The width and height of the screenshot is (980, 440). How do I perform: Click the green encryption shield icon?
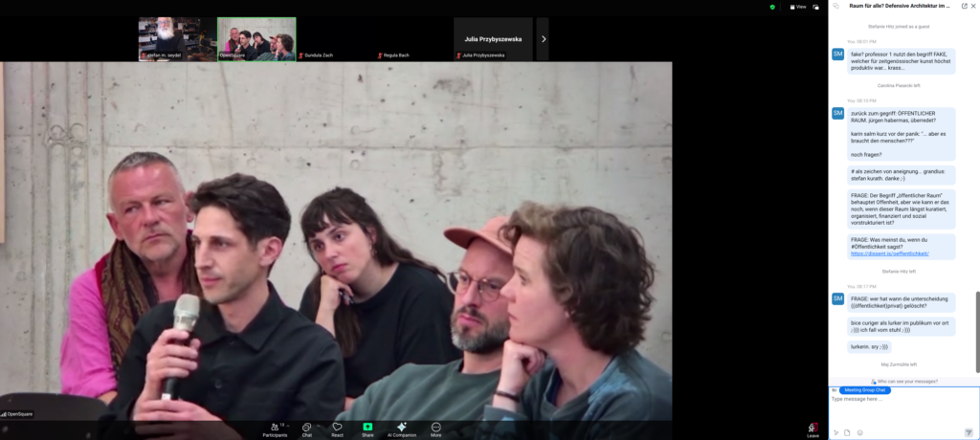tap(772, 7)
